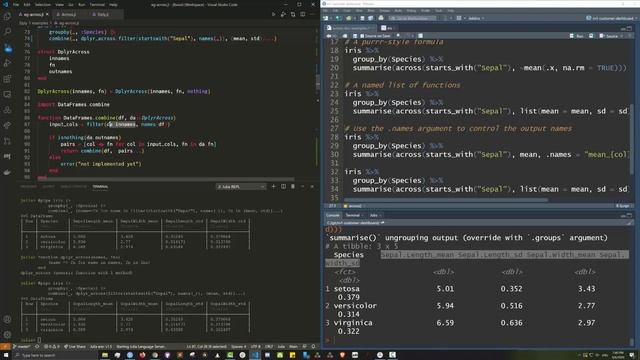Kill the terminal with the trash icon
640x360 pixels.
point(293,187)
